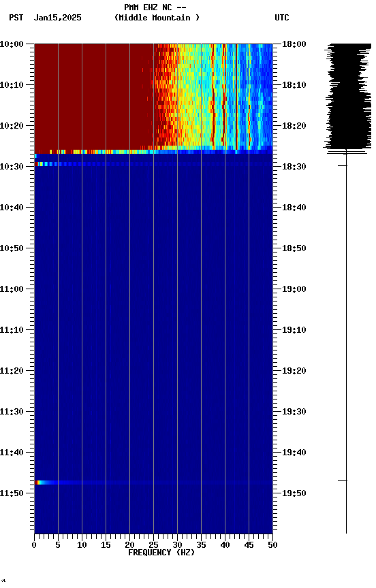Click the 18:50 UTC time label
The image size is (376, 588).
point(294,248)
